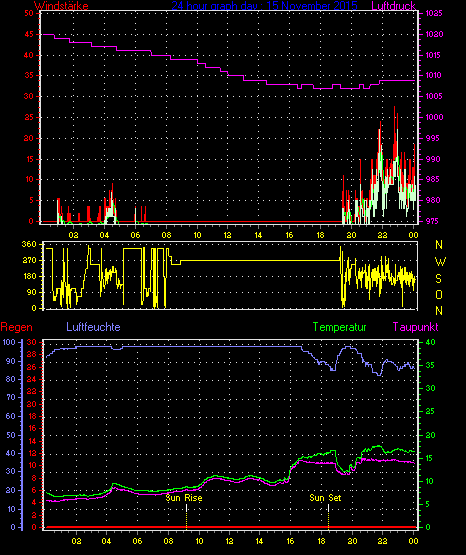Click the 45 wind speed axis value

(x=29, y=34)
